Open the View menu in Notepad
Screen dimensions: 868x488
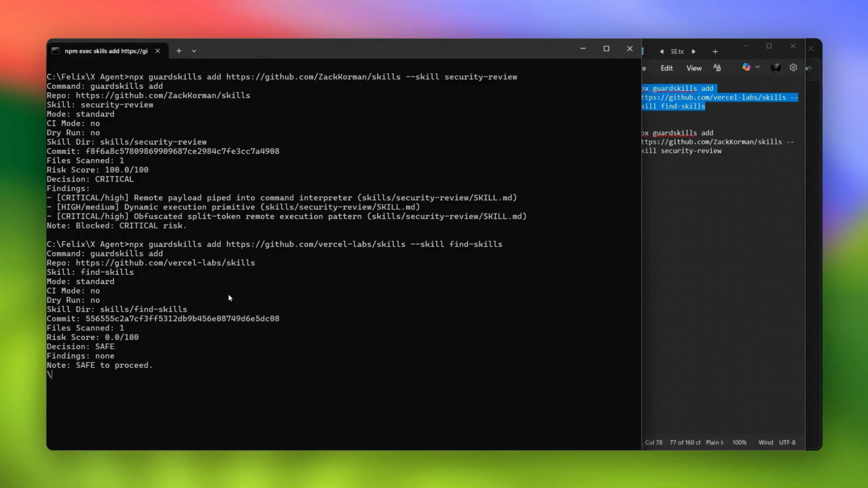coord(694,67)
